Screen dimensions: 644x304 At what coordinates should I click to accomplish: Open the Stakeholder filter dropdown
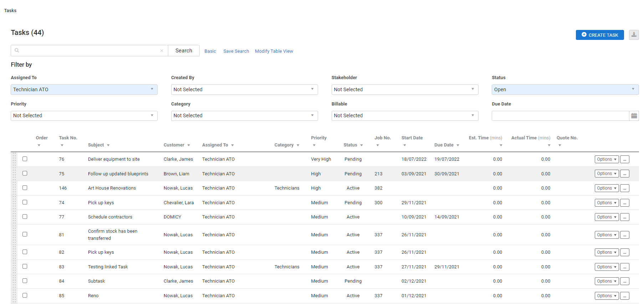click(405, 89)
